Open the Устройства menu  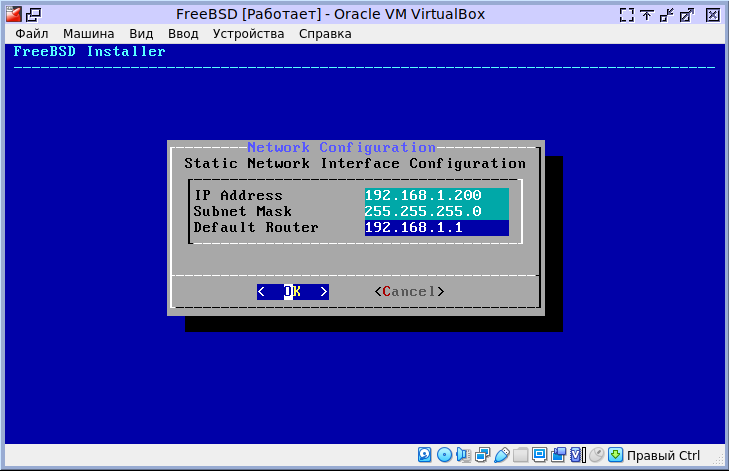coord(248,34)
